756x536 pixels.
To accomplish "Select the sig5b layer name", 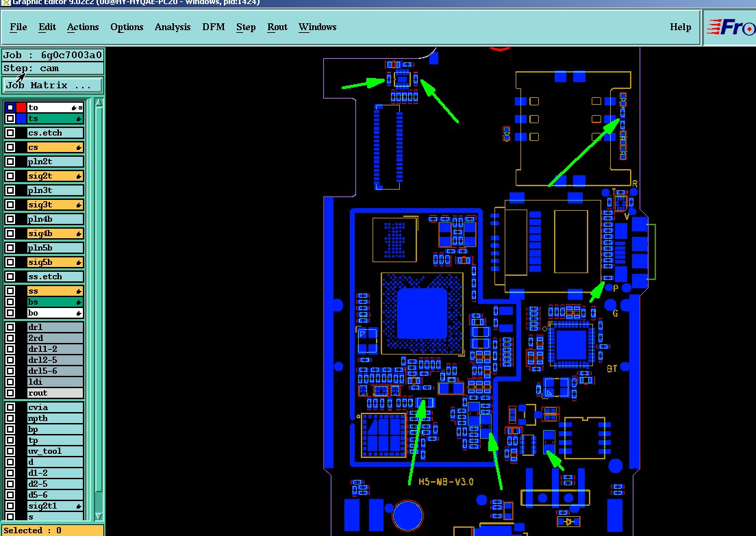I will (55, 262).
